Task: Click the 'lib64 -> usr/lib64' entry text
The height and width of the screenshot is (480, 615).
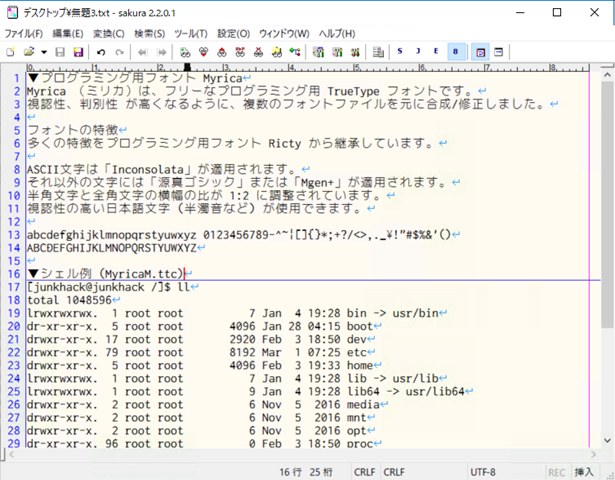Action: point(406,392)
